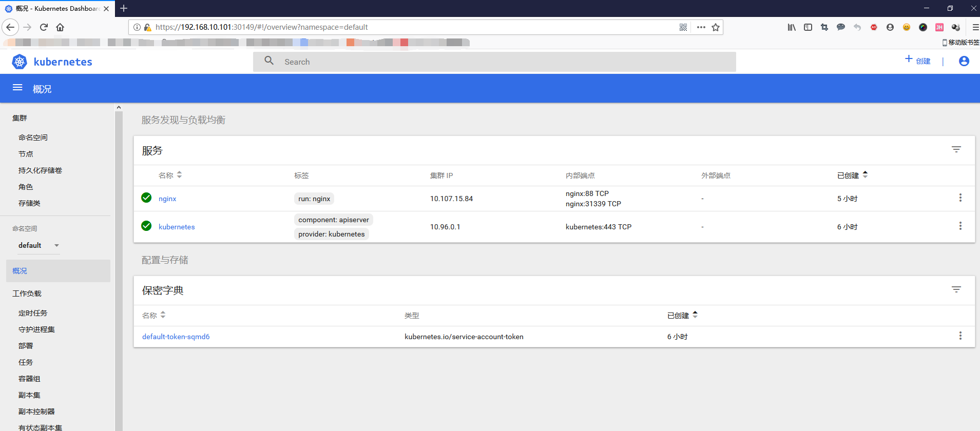Open the 移动版书签 bookmarks folder

[x=961, y=42]
